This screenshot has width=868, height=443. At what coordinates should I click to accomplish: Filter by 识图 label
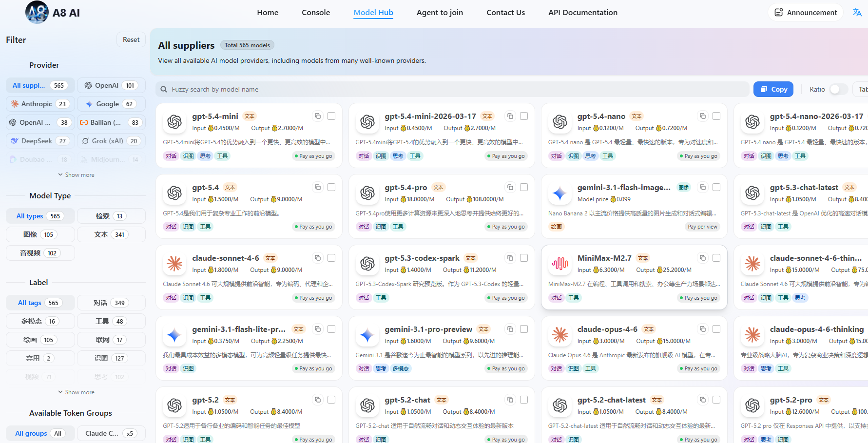point(112,358)
